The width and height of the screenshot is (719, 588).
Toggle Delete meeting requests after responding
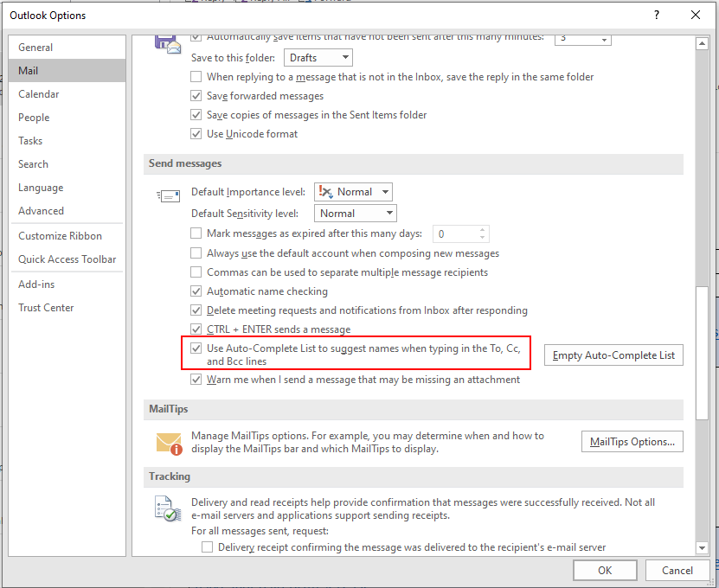[196, 310]
